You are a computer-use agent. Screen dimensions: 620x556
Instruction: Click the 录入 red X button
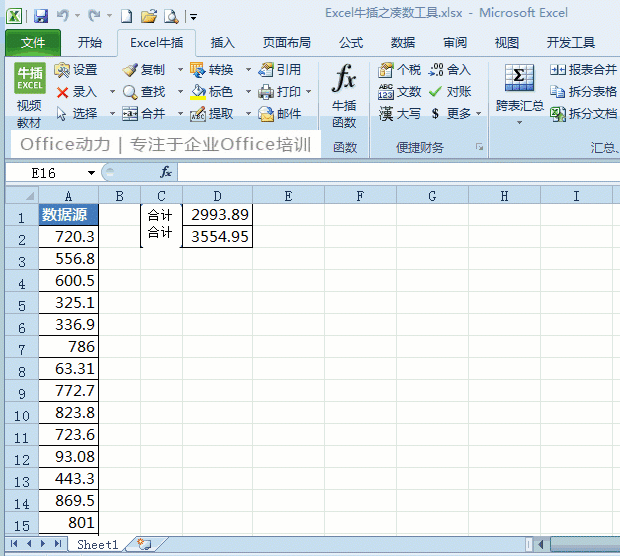point(76,92)
